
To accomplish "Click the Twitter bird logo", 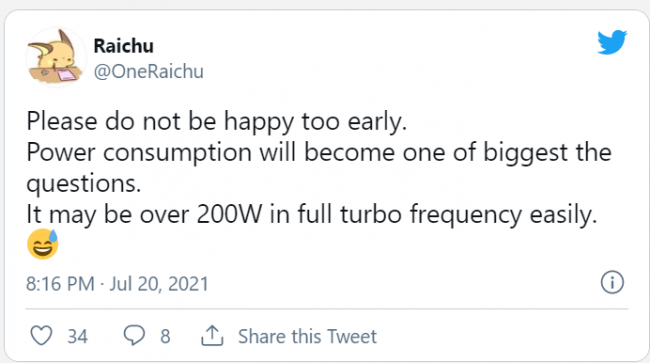I will coord(612,42).
